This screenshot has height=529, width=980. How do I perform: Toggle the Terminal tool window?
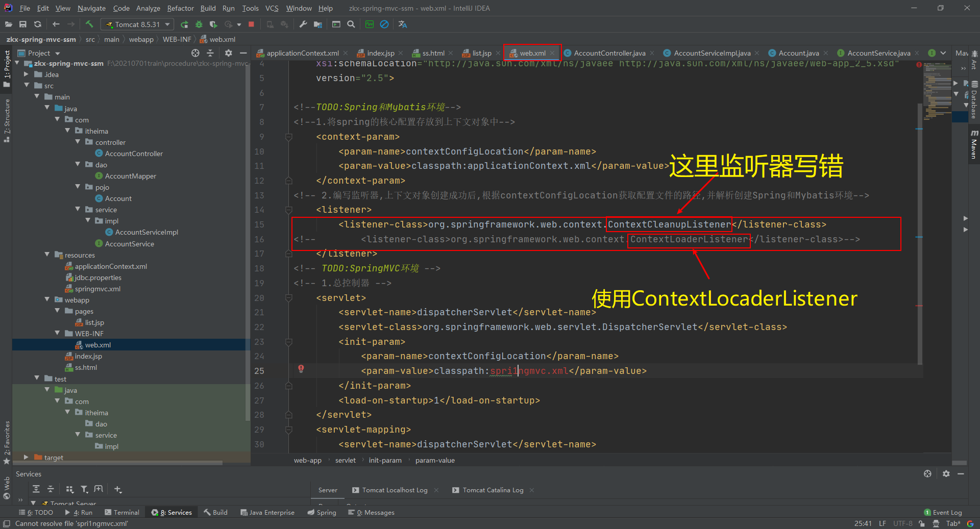[122, 512]
